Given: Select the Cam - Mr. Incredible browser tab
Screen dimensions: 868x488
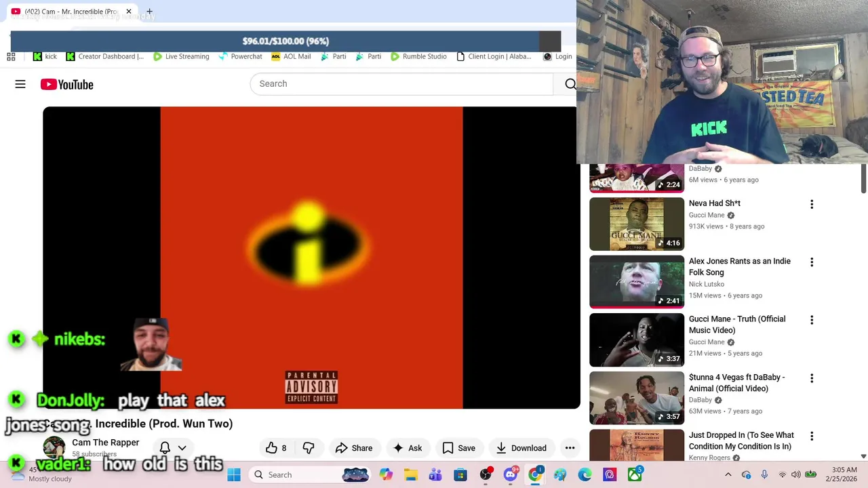Looking at the screenshot, I should pyautogui.click(x=71, y=12).
